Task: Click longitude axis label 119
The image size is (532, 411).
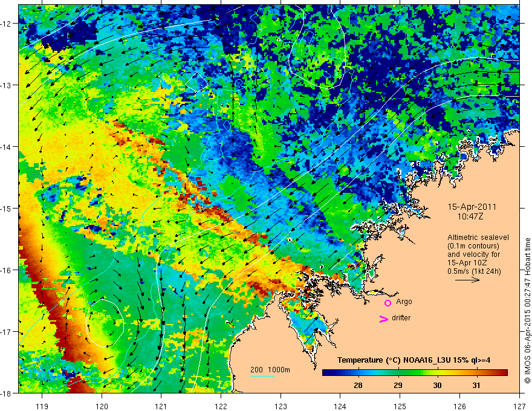Action: tap(42, 407)
